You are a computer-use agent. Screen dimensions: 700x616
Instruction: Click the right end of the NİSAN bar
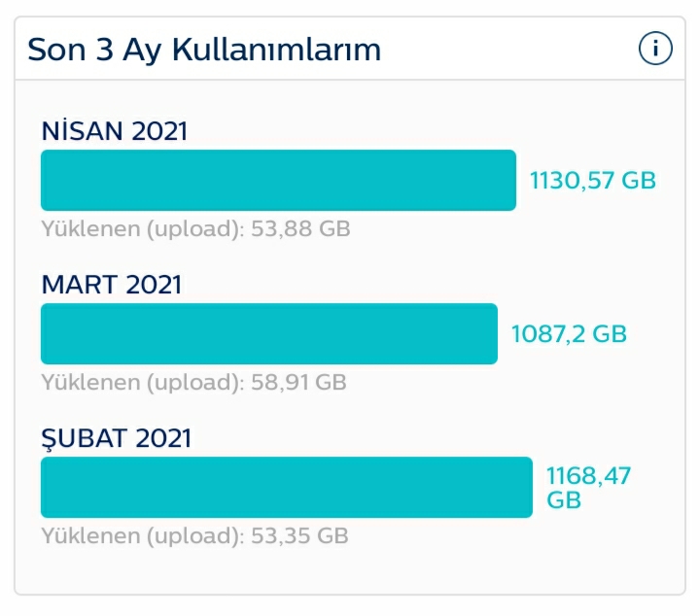[509, 180]
